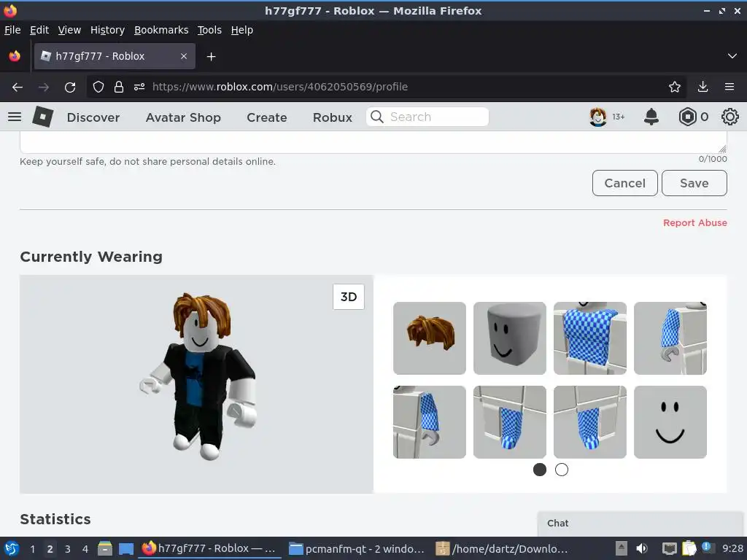Switch to virtual desktop 3

point(68,549)
